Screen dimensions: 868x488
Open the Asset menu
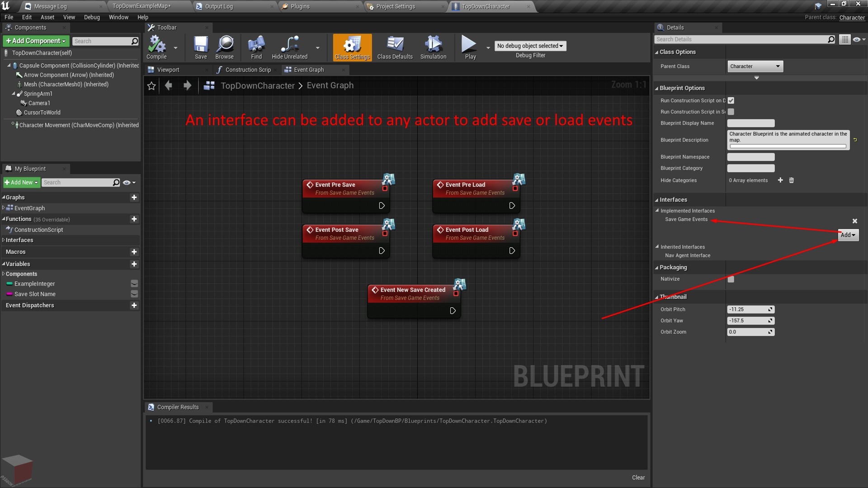click(x=47, y=17)
